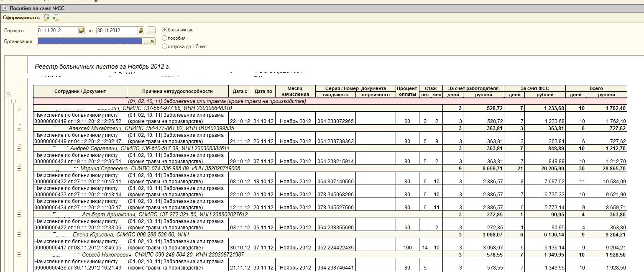Select document 00000000434 от 27.11.2012 cell
Viewport: 644px width, 272px height.
click(80, 204)
